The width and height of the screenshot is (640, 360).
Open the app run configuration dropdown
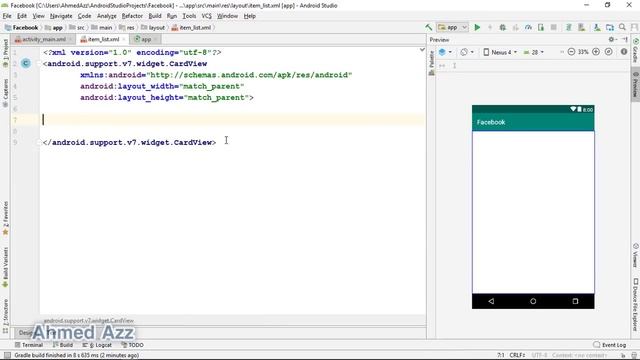[453, 27]
